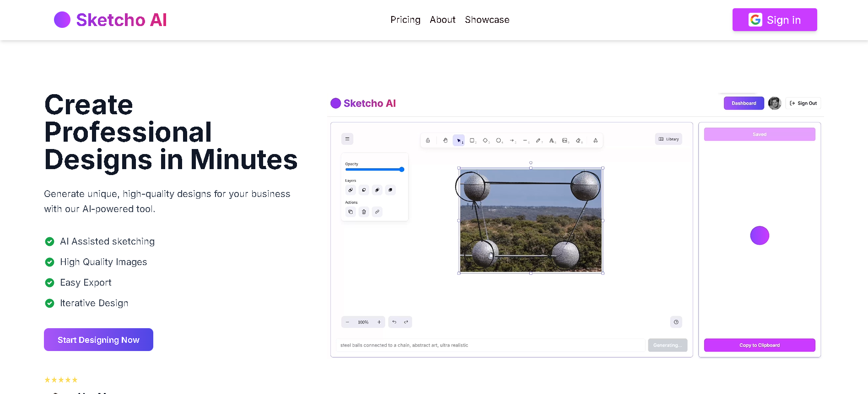Click the five-star rating row
The width and height of the screenshot is (868, 394).
coord(61,380)
